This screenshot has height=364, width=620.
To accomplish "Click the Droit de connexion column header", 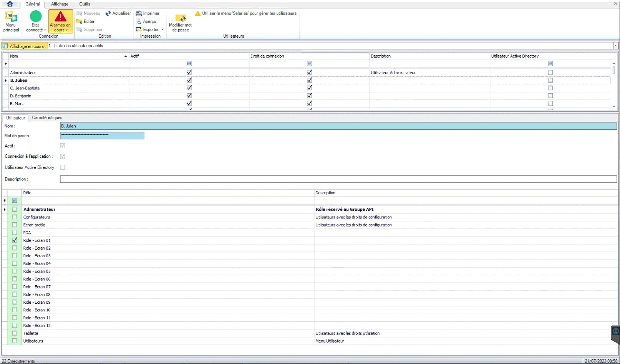I will [309, 56].
